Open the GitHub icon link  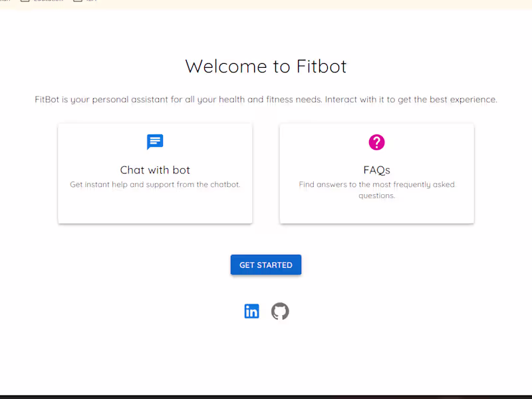[280, 311]
